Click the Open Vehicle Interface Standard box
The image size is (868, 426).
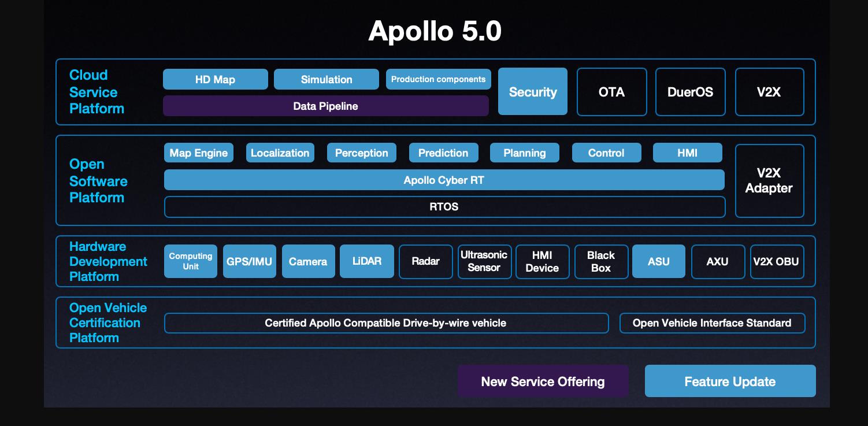point(712,323)
